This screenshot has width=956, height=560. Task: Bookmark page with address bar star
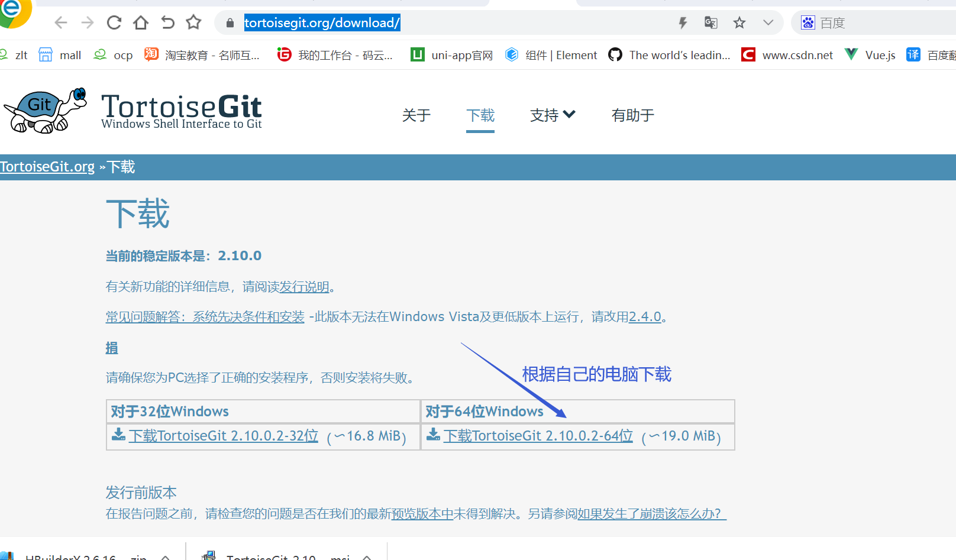739,23
